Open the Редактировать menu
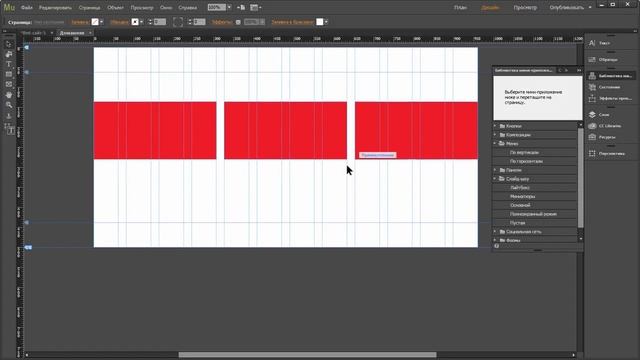The width and height of the screenshot is (640, 360). tap(55, 7)
